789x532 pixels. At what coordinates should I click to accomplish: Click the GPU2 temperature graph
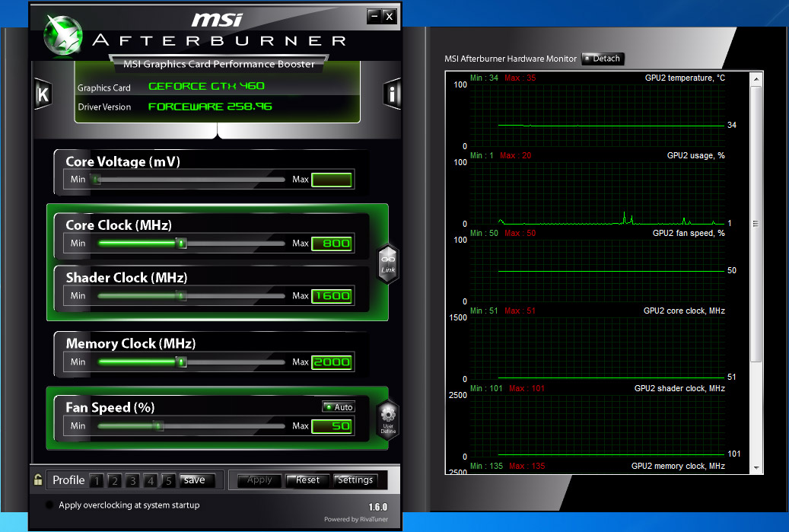pyautogui.click(x=597, y=115)
